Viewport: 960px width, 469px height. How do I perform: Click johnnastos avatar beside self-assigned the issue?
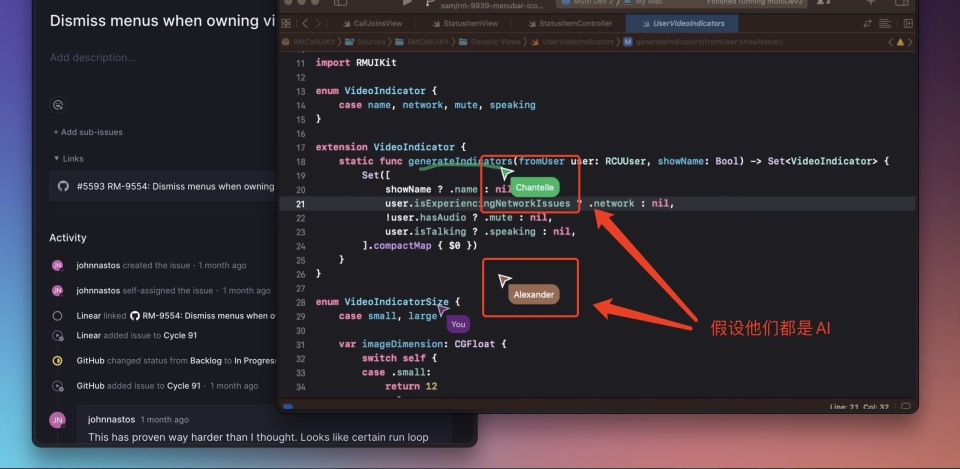pos(57,290)
